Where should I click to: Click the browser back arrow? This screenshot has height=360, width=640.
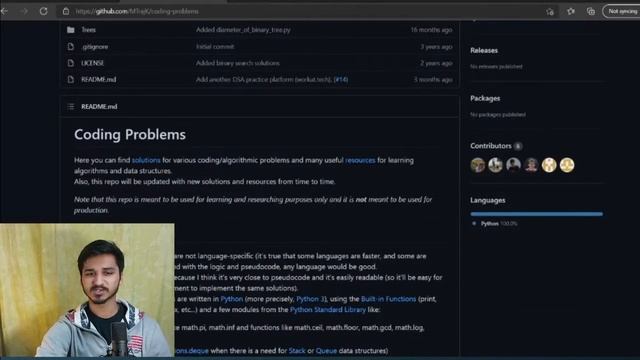pyautogui.click(x=4, y=11)
